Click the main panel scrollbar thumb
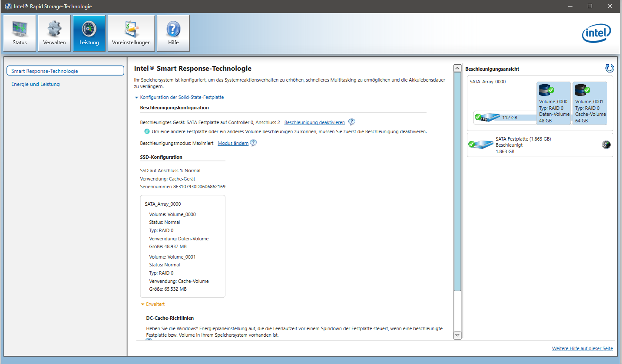The image size is (622, 364). pyautogui.click(x=457, y=181)
